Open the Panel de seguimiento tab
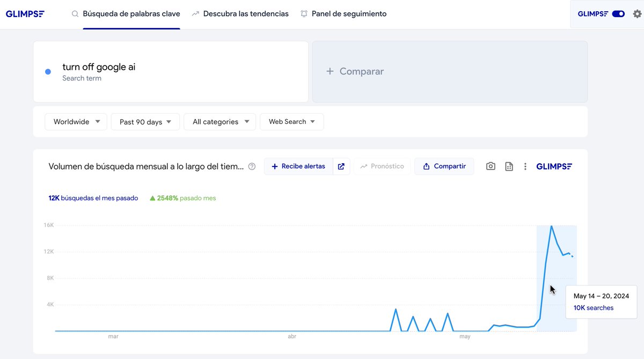644x359 pixels. [349, 14]
